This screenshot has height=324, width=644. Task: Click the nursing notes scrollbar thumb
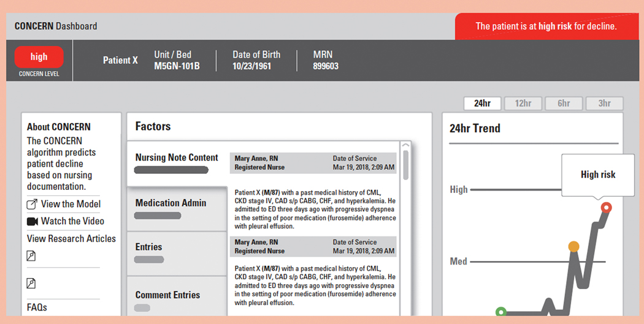point(406,165)
